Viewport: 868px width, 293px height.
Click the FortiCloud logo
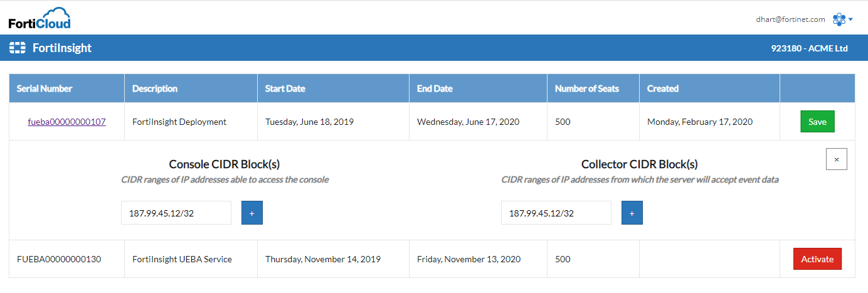click(40, 18)
